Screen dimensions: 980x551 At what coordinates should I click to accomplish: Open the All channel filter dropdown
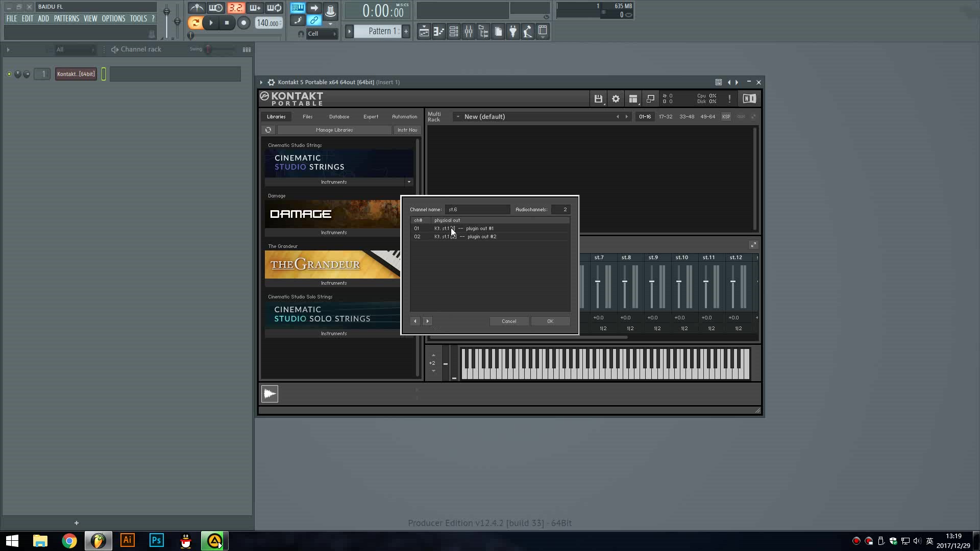[75, 49]
